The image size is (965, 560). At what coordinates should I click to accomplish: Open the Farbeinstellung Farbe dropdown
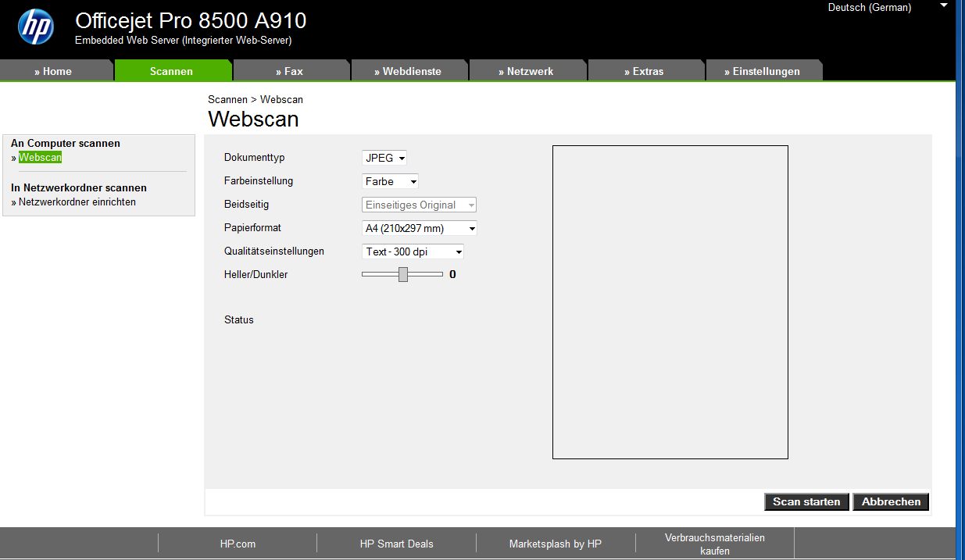click(x=391, y=181)
